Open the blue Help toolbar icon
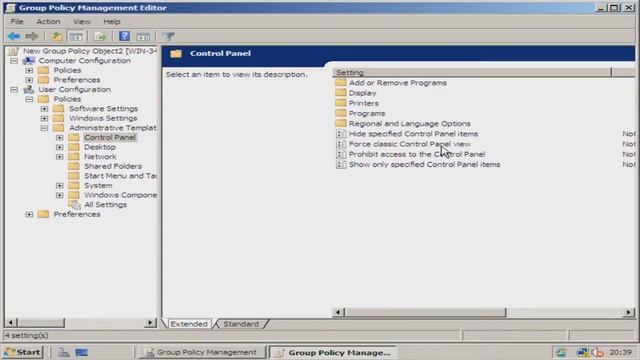The height and width of the screenshot is (360, 640). click(124, 36)
